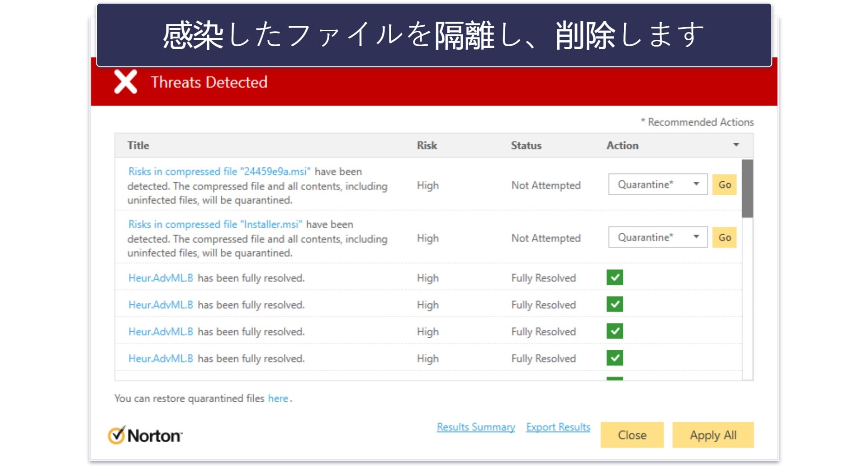
Task: Click green checkmark in third Heur.AdvML.B row
Action: [615, 331]
